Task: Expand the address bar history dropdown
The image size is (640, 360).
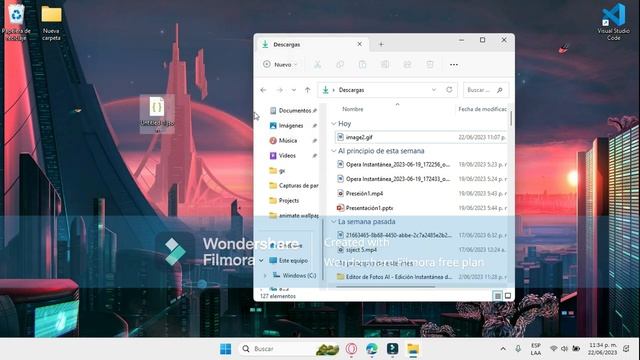Action: pos(434,90)
